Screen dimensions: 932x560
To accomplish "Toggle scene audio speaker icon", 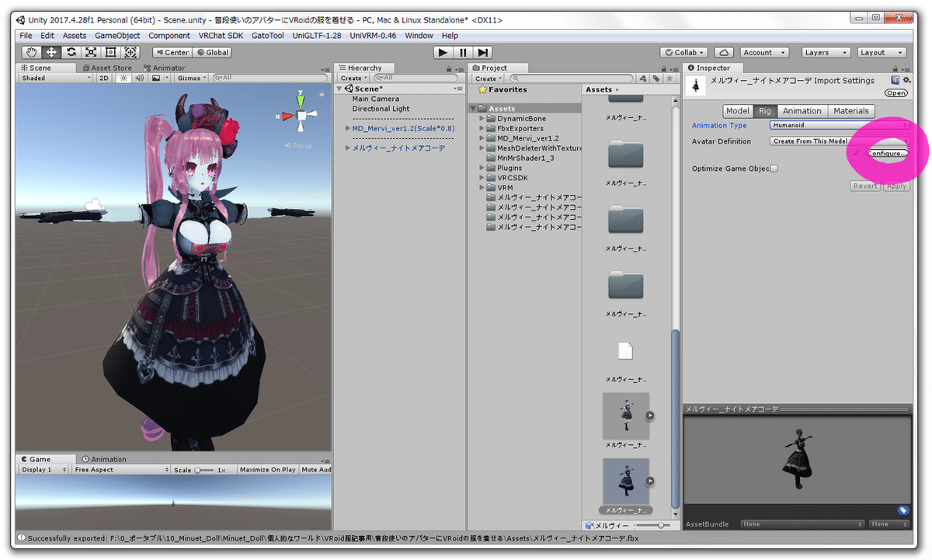I will click(140, 78).
